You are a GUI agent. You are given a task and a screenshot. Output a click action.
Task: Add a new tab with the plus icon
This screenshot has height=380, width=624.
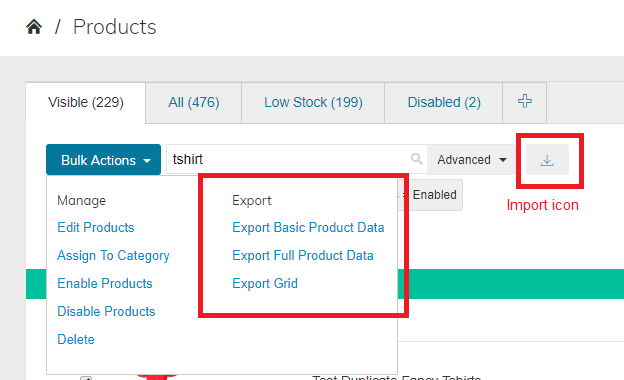point(525,102)
